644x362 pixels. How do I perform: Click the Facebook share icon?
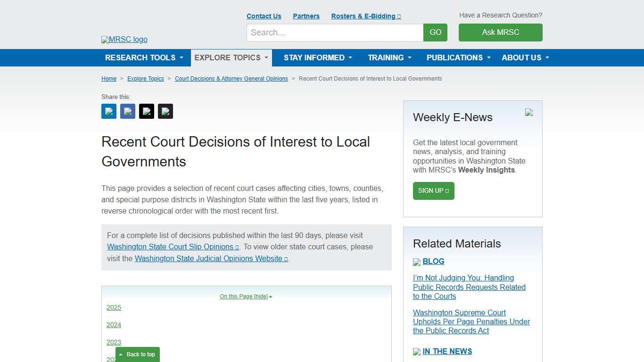point(127,111)
